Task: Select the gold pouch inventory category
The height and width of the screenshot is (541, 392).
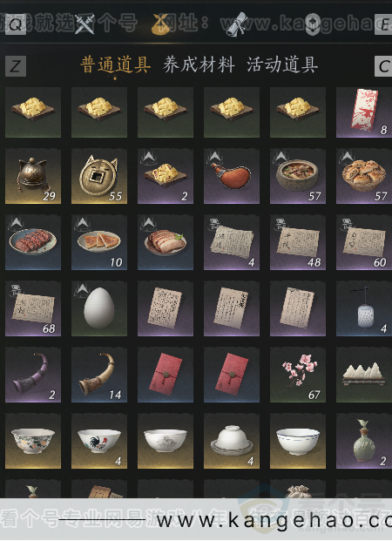Action: coord(161,25)
